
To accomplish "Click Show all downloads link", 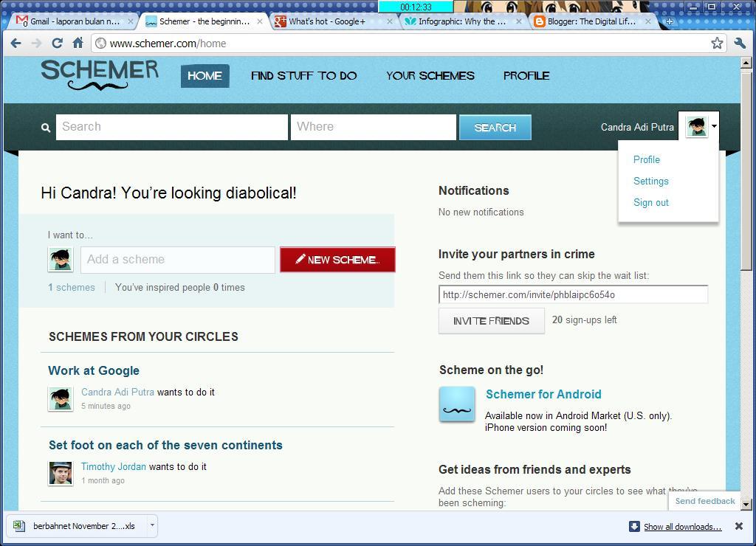I will [x=683, y=527].
